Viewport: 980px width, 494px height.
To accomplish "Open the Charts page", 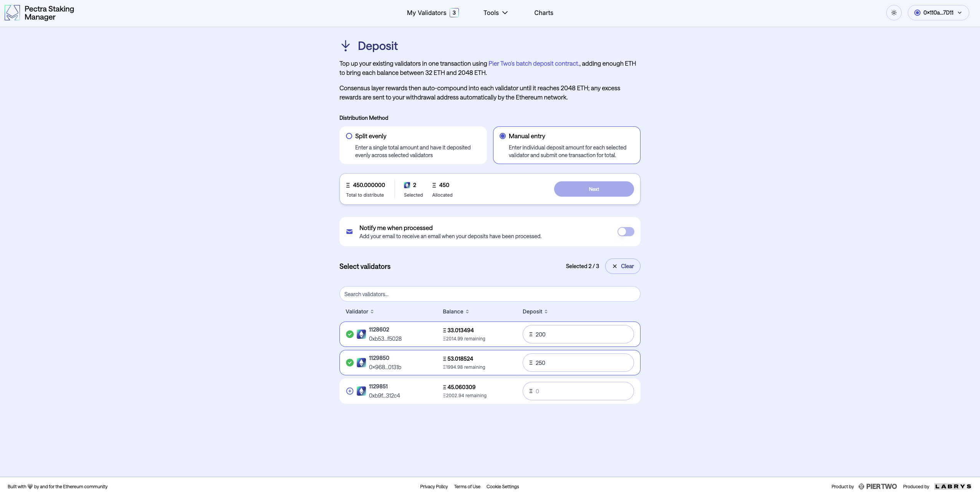I will pyautogui.click(x=543, y=12).
